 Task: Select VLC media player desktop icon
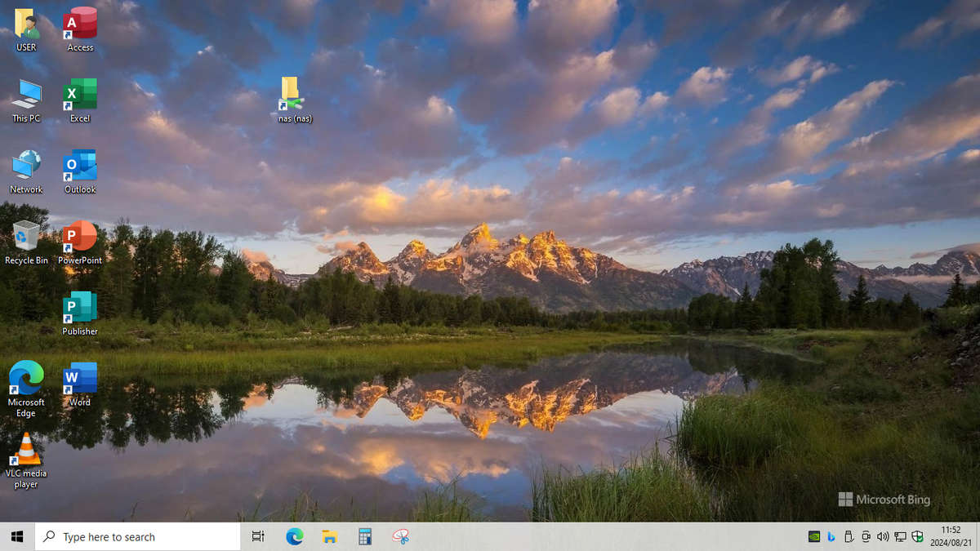point(26,450)
